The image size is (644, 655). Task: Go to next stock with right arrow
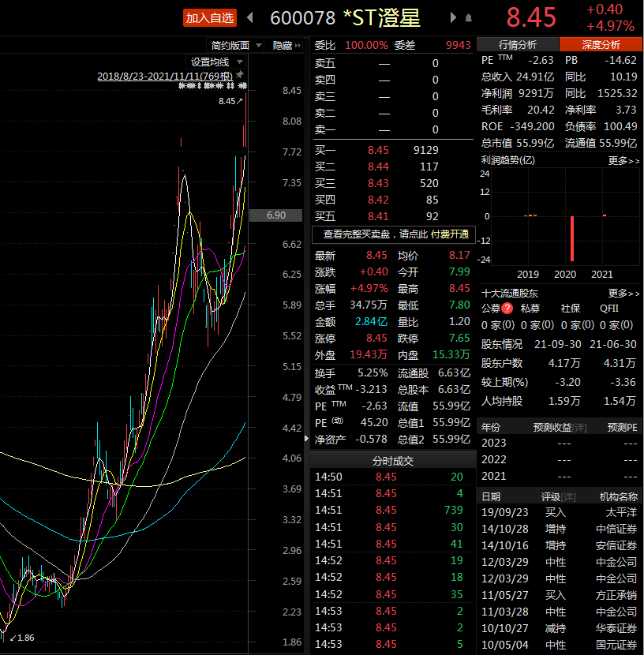point(453,17)
